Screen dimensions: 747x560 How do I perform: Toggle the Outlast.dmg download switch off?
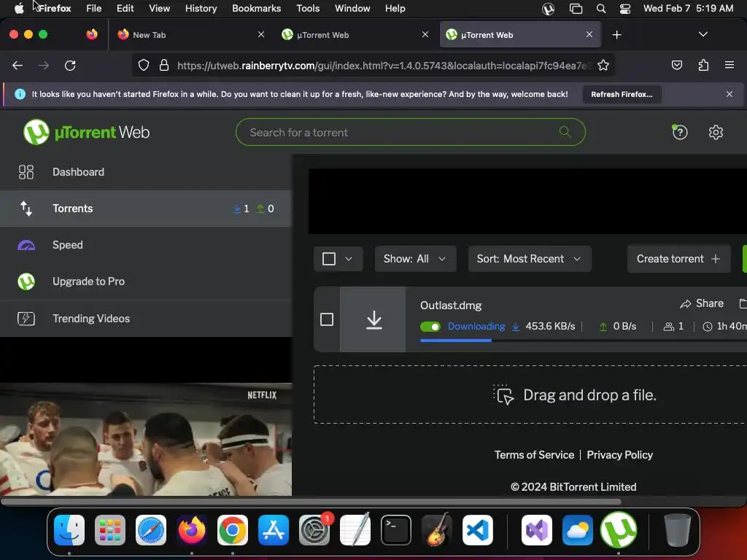click(430, 327)
